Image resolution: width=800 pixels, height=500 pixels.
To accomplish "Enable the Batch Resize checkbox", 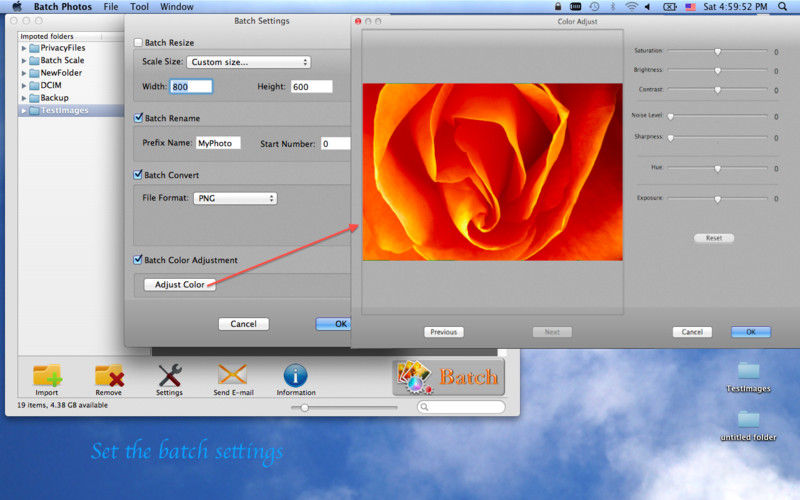I will [x=138, y=42].
